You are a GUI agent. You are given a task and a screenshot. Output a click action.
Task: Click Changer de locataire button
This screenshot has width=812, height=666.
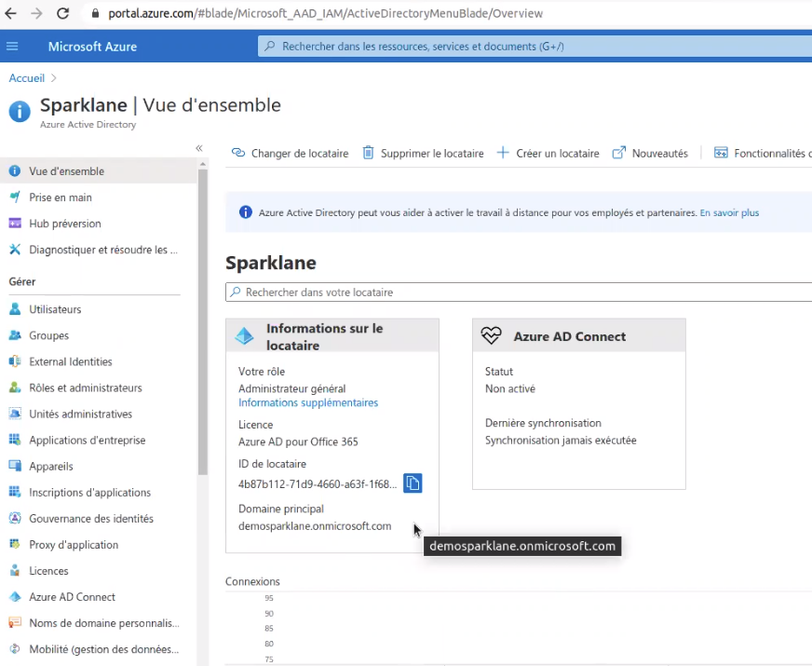click(x=290, y=154)
